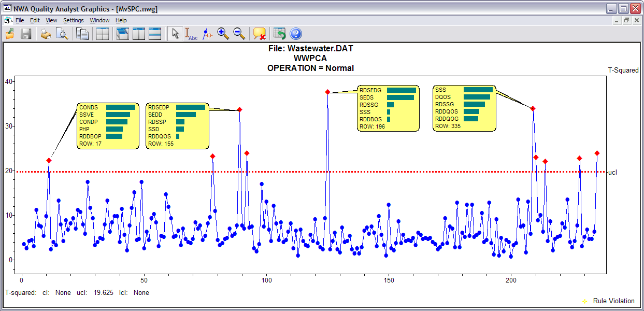Click the Print icon in toolbar
644x311 pixels.
click(46, 34)
